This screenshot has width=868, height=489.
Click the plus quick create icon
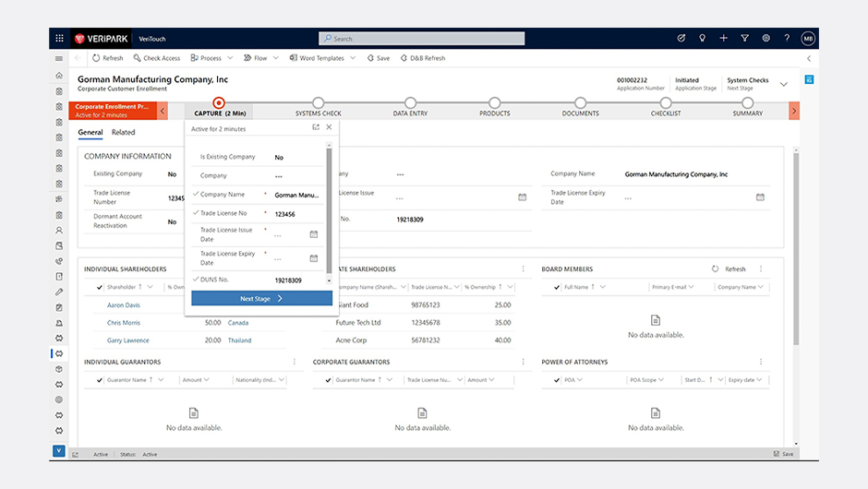724,38
